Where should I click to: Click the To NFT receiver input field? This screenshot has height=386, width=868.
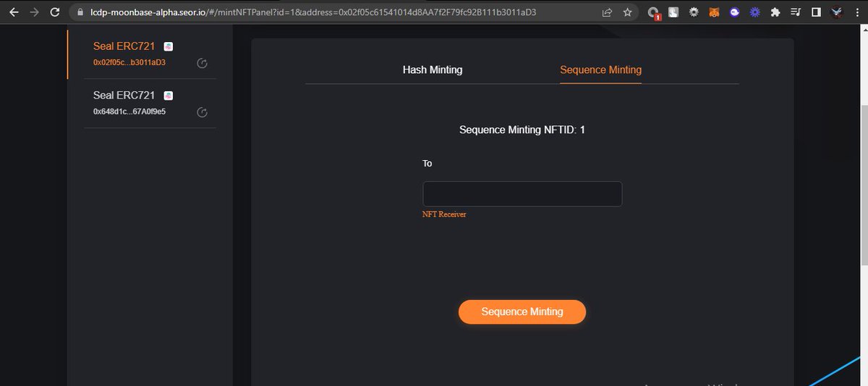click(522, 194)
